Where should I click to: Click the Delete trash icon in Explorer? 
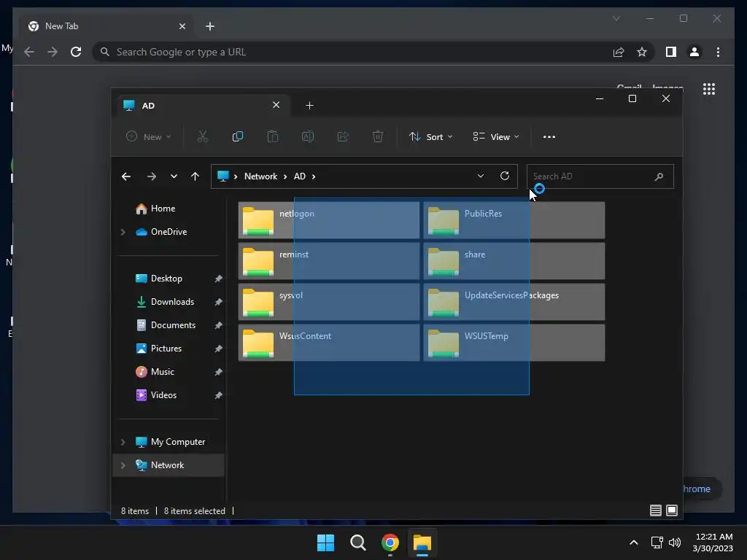tap(378, 137)
